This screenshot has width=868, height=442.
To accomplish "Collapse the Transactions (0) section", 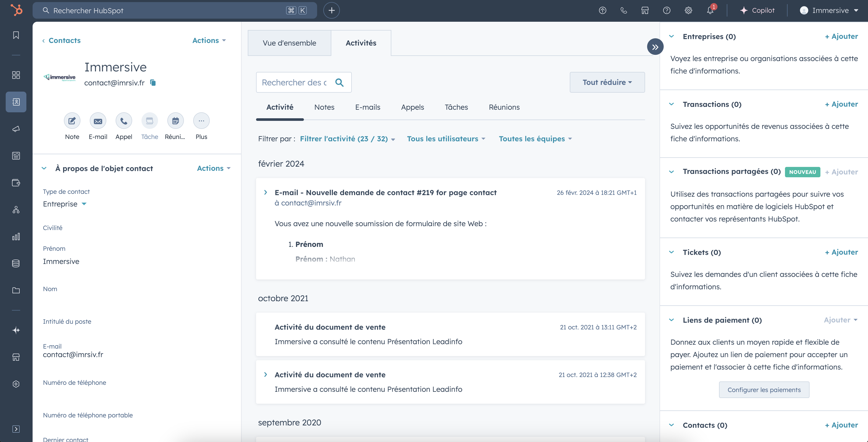I will pos(671,104).
